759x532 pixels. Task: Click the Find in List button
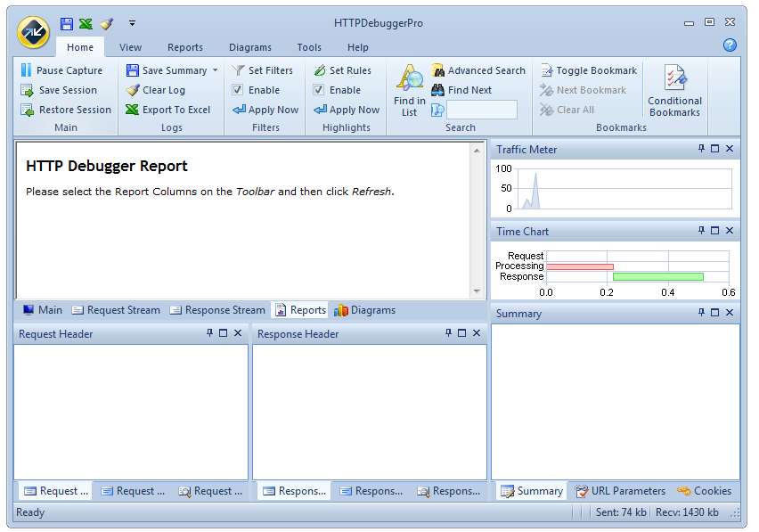pos(410,91)
